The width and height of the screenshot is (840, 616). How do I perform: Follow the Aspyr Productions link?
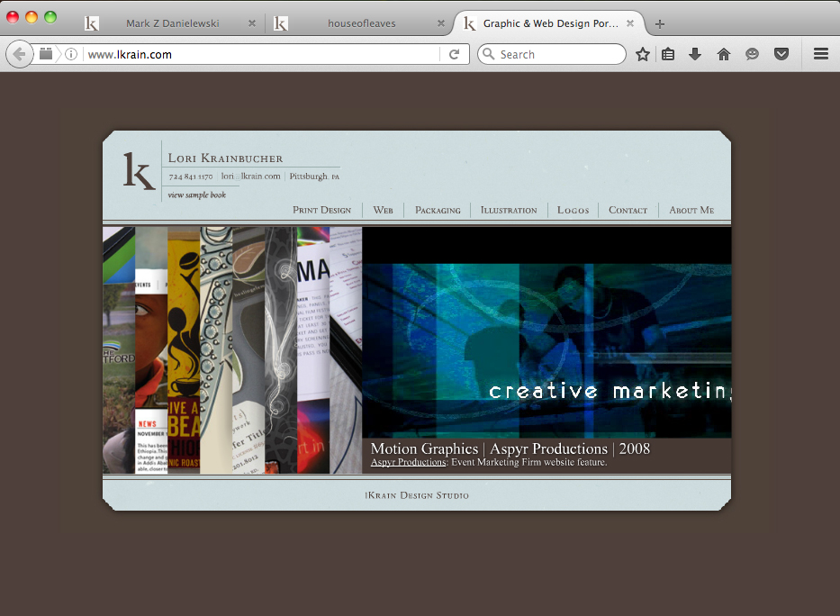408,462
